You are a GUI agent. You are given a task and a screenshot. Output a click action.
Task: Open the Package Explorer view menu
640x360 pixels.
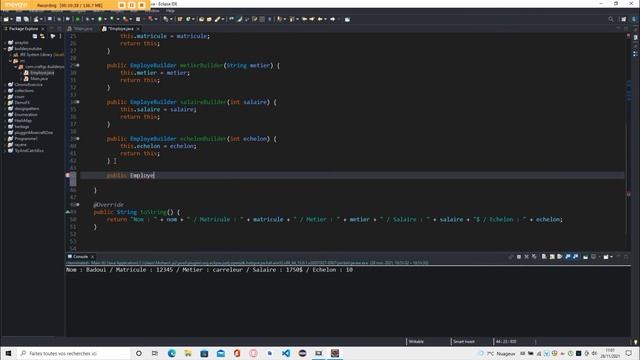pos(60,36)
